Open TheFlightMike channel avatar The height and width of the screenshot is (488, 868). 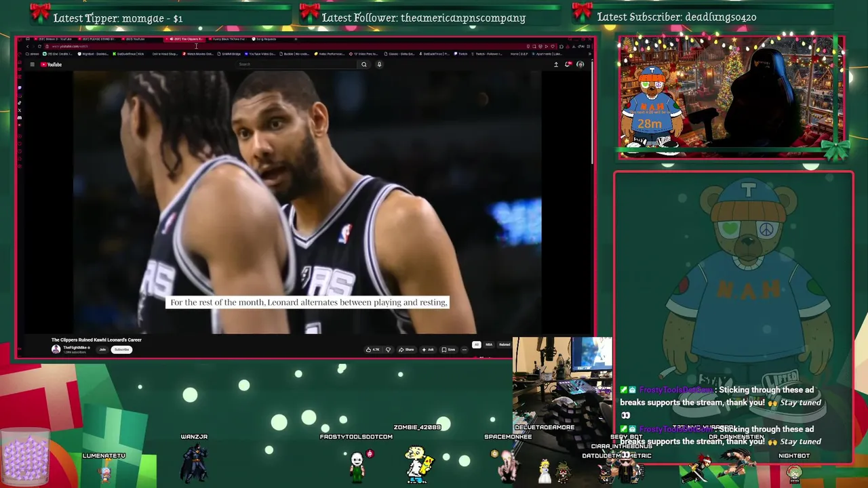click(56, 349)
